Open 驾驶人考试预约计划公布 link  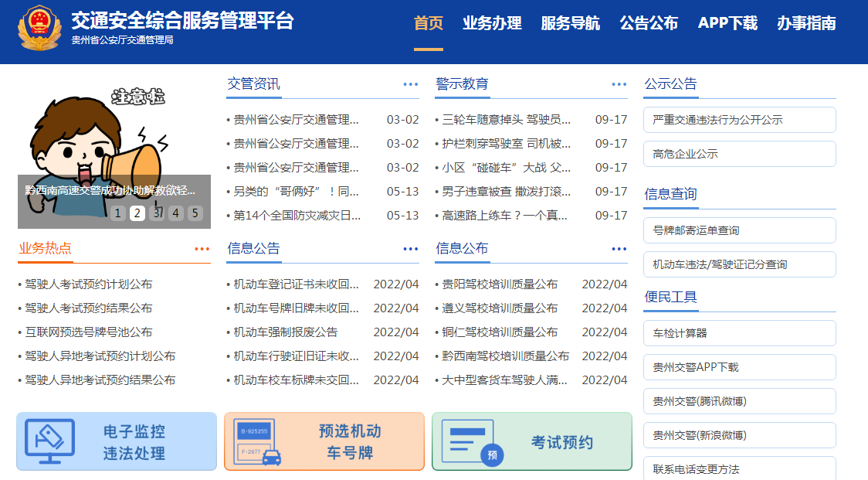tap(88, 284)
